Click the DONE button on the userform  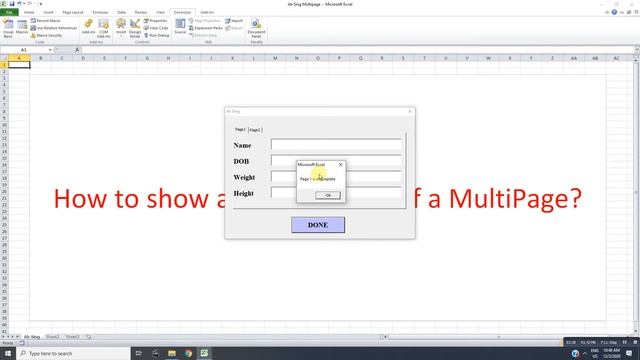click(318, 225)
